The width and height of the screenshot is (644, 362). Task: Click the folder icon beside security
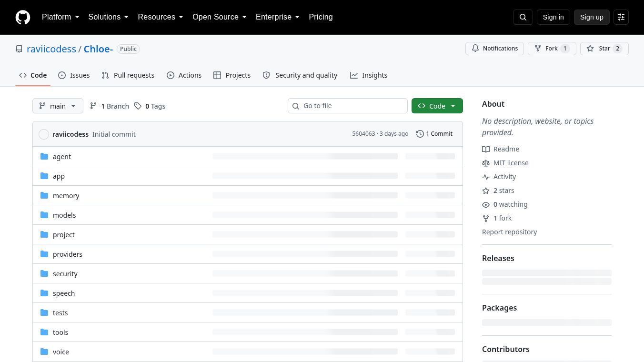point(45,273)
